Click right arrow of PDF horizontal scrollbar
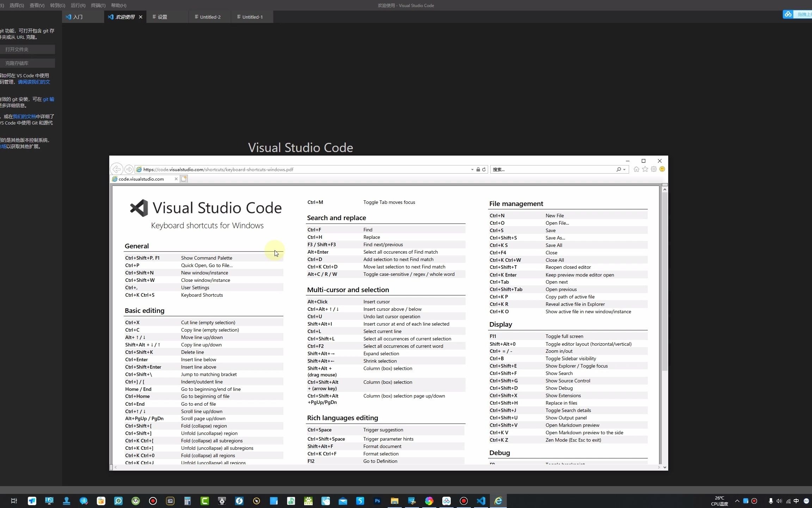 [659, 467]
